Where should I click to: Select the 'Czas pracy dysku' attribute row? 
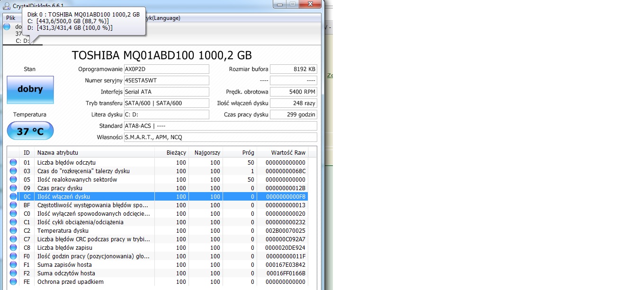[x=158, y=188]
